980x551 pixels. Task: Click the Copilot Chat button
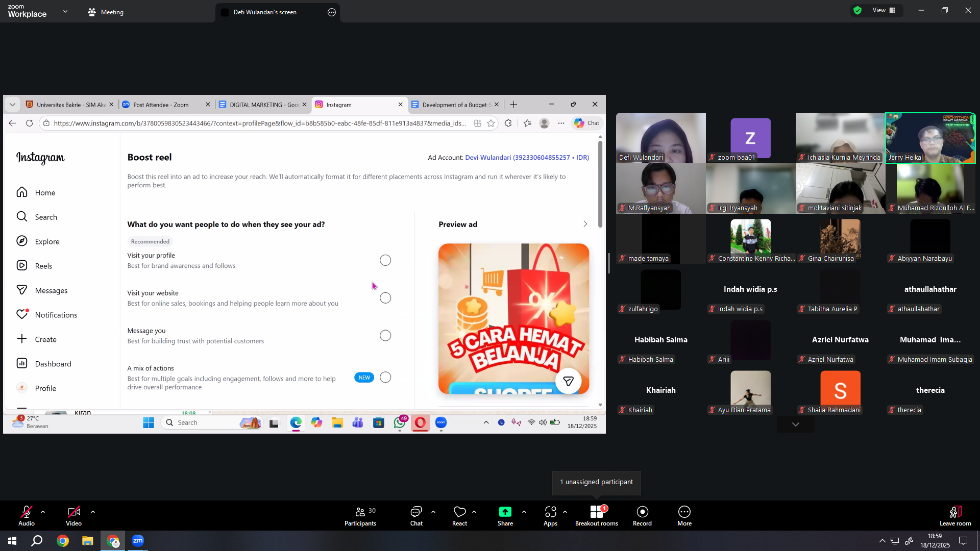(586, 123)
